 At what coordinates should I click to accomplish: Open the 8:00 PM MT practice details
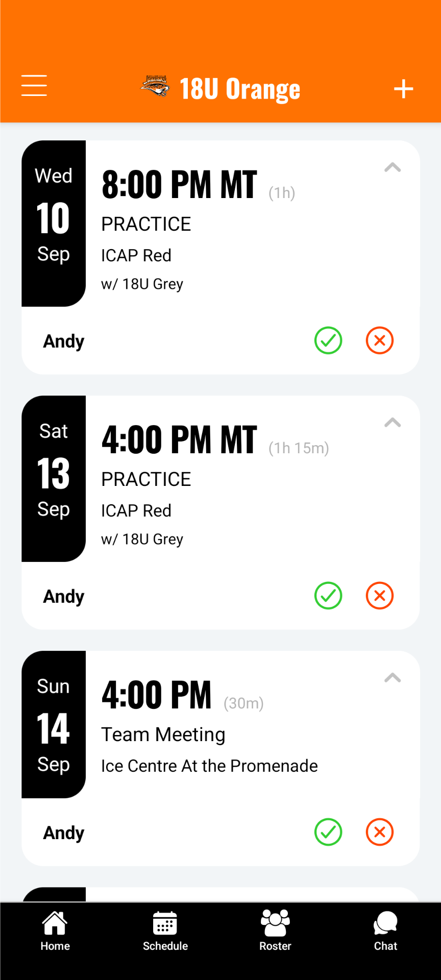tap(179, 185)
